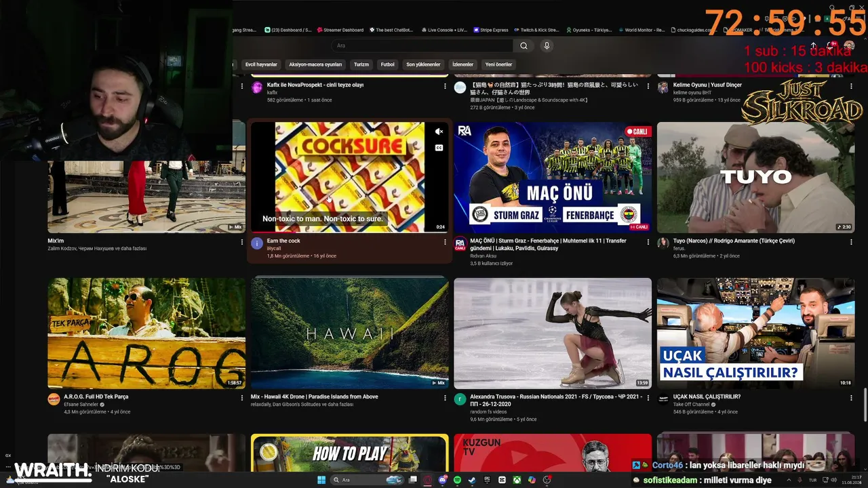
Task: Play the 'MAÇ ÖNÜ Sturm Graz Fenerbahçe' live thumbnail
Action: pyautogui.click(x=553, y=177)
